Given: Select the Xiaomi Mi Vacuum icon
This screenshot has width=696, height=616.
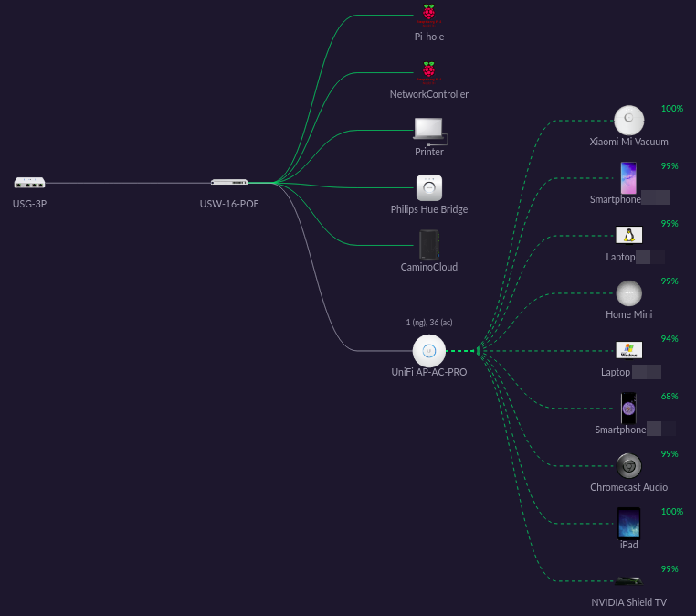Looking at the screenshot, I should point(628,121).
